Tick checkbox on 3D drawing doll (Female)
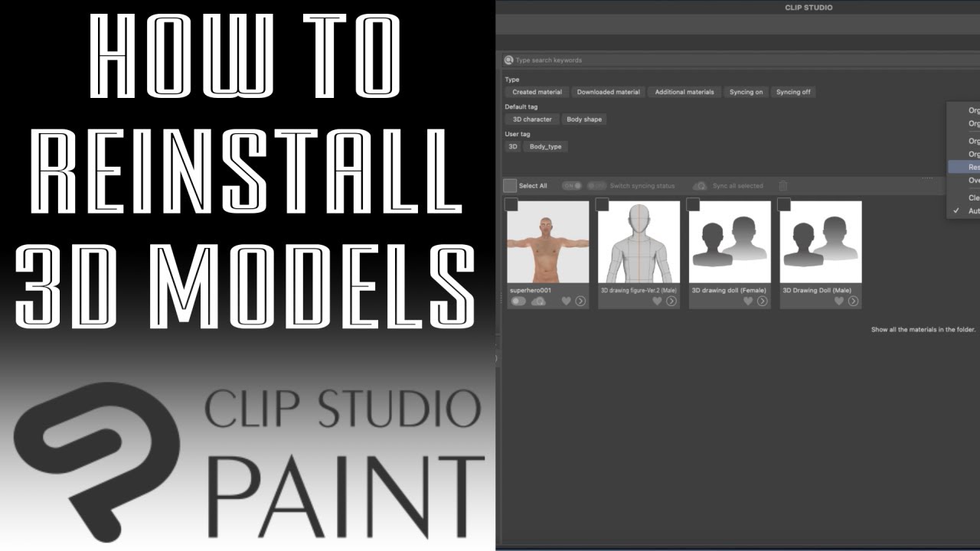Screen dimensions: 980x551 pos(694,204)
